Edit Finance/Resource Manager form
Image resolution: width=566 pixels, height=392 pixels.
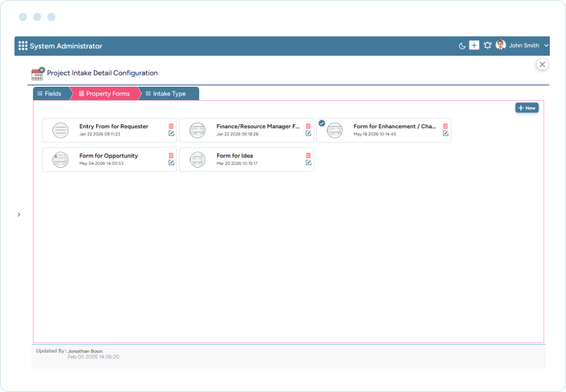pos(308,133)
